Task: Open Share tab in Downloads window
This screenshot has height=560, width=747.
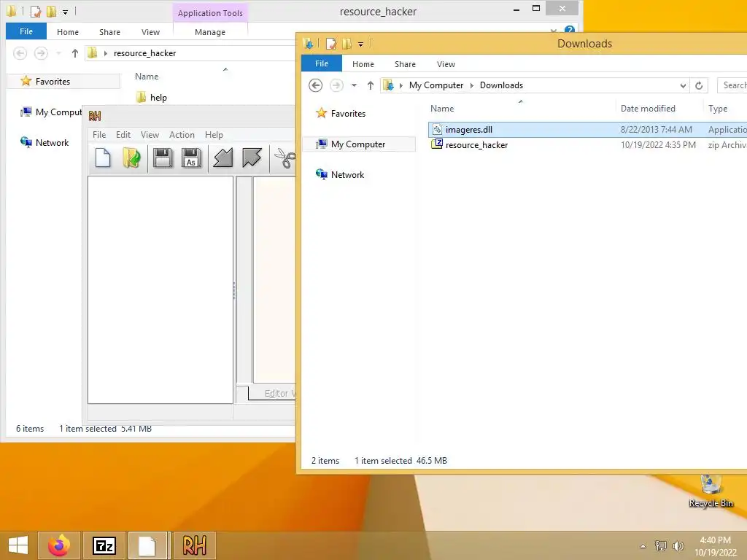Action: pyautogui.click(x=405, y=64)
